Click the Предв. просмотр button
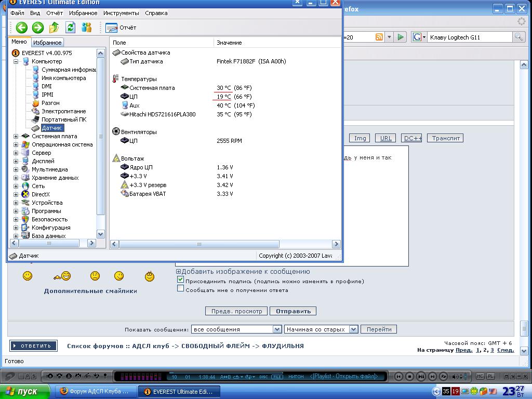The image size is (532, 399). pos(236,311)
